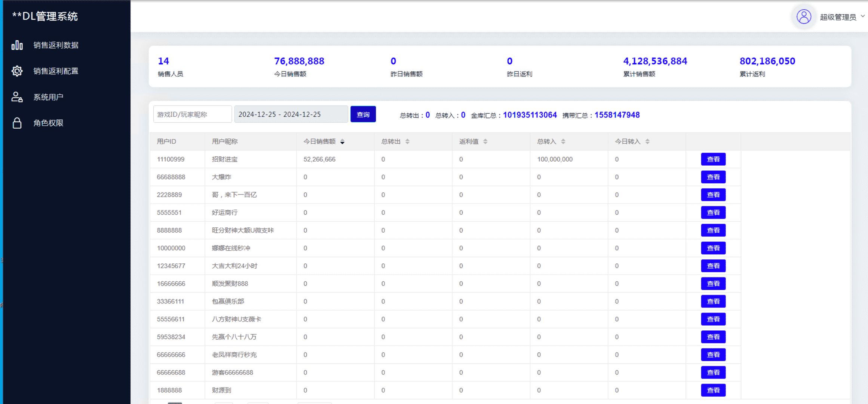This screenshot has width=868, height=404.
Task: Click the 查询 search button
Action: point(363,114)
